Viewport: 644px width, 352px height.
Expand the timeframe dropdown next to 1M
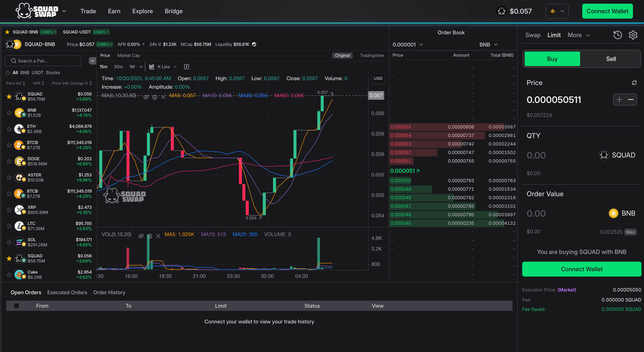[x=141, y=66]
